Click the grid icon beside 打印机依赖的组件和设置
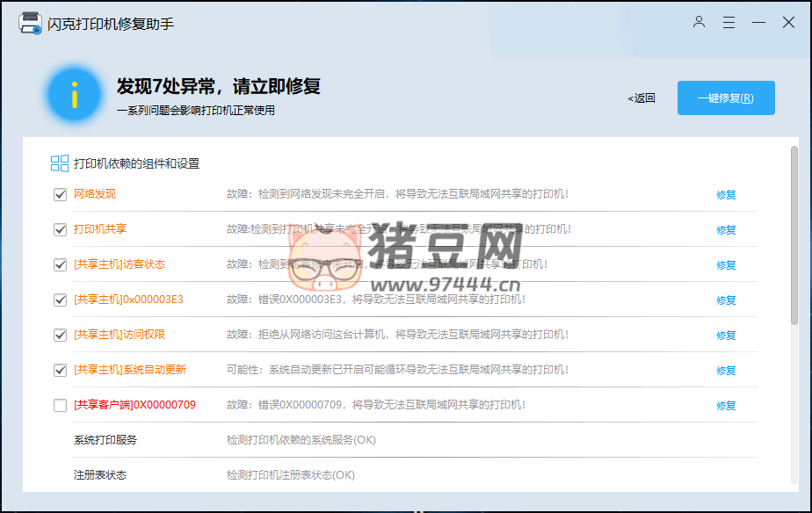Viewport: 812px width, 513px height. point(60,163)
